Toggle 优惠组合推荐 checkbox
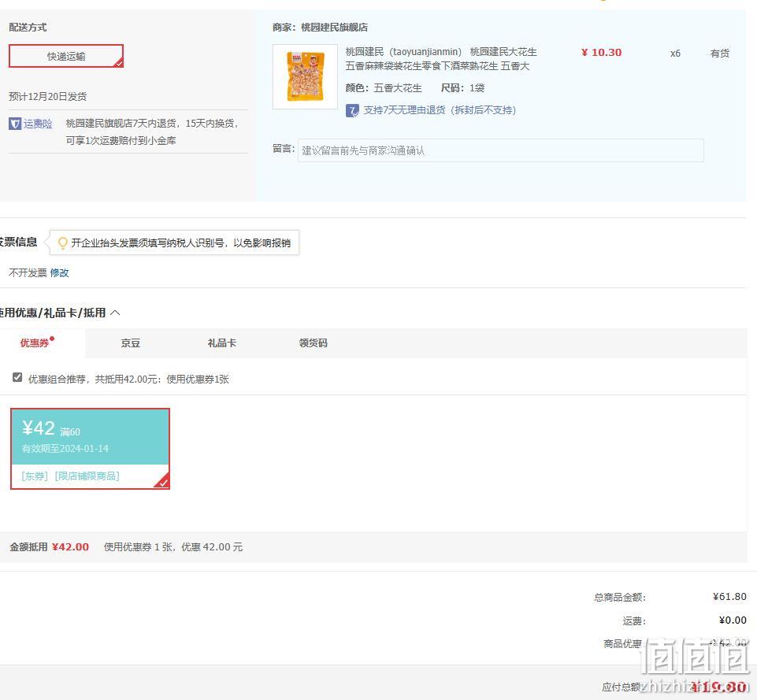Viewport: 757px width, 700px height. [17, 377]
